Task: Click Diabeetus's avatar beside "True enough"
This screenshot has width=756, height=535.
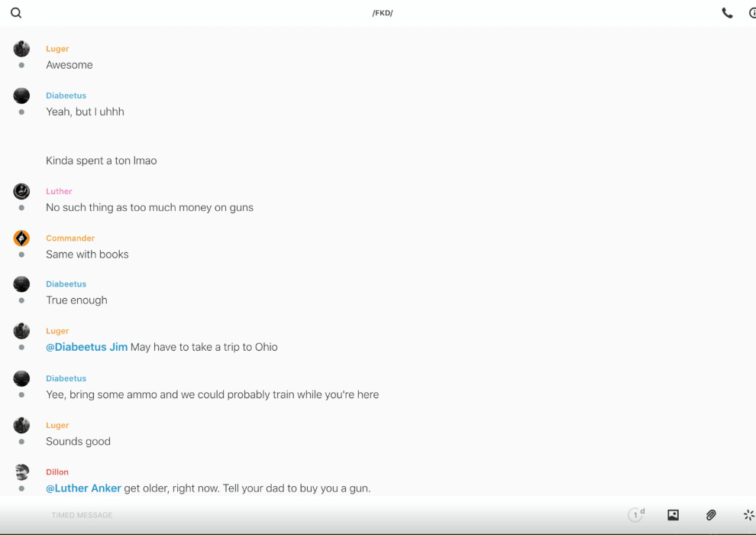Action: (x=21, y=284)
